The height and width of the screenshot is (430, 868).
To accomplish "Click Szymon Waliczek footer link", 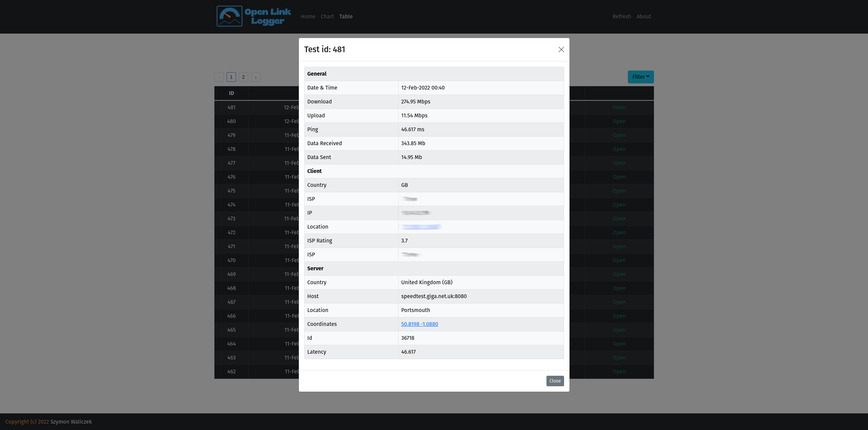I will [71, 422].
